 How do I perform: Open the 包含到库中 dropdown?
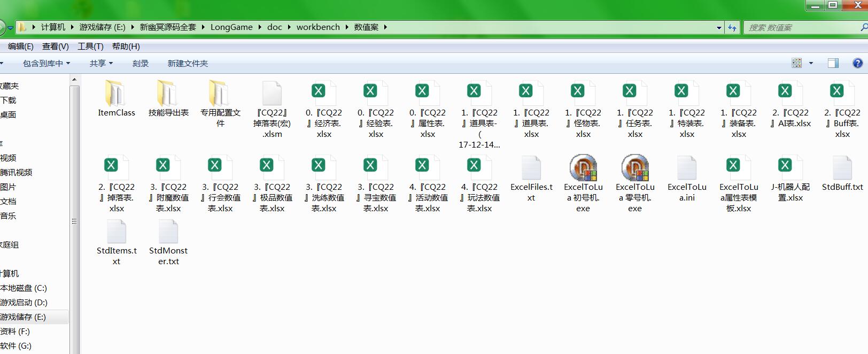pyautogui.click(x=46, y=63)
